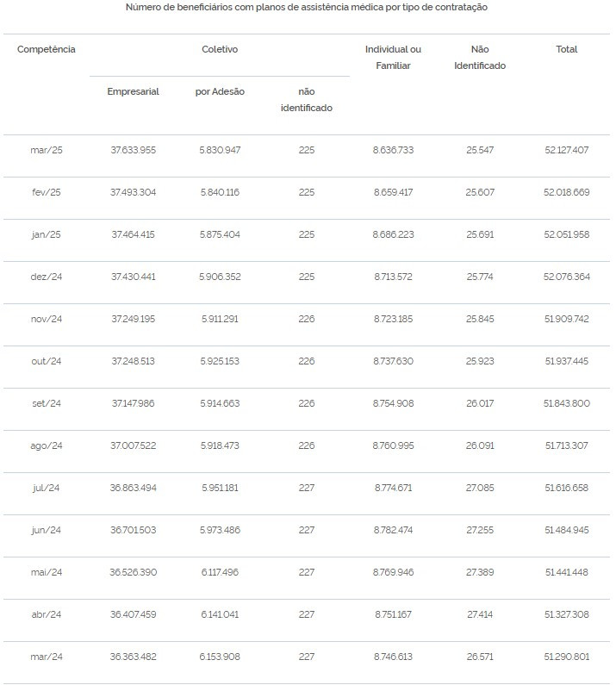616x685 pixels.
Task: Click the por Adesão sub-column header
Action: [220, 91]
